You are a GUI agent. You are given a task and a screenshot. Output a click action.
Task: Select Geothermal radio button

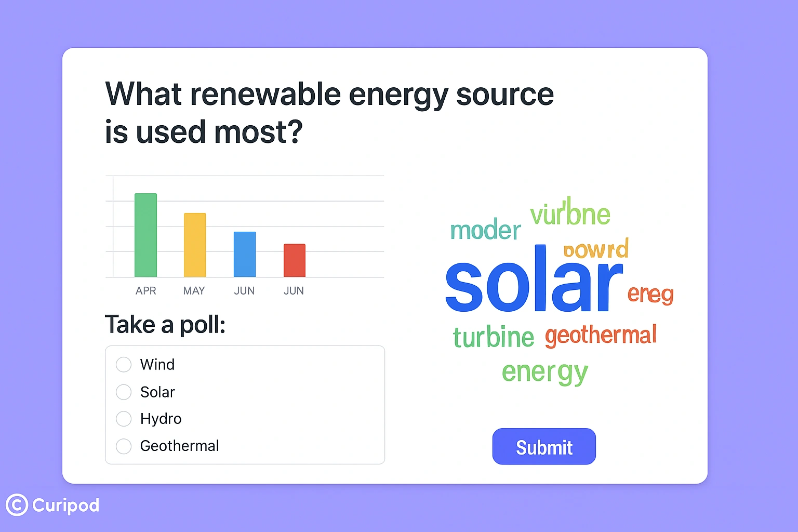(124, 446)
